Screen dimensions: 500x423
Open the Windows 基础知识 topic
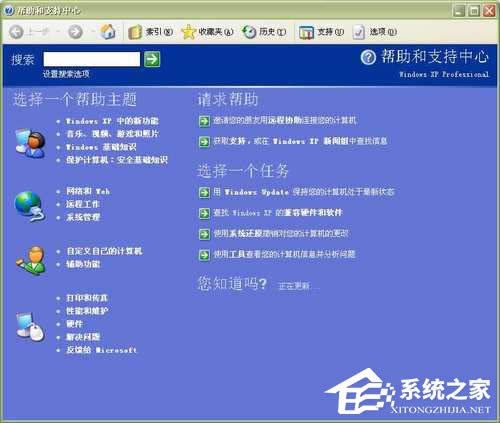(x=101, y=147)
